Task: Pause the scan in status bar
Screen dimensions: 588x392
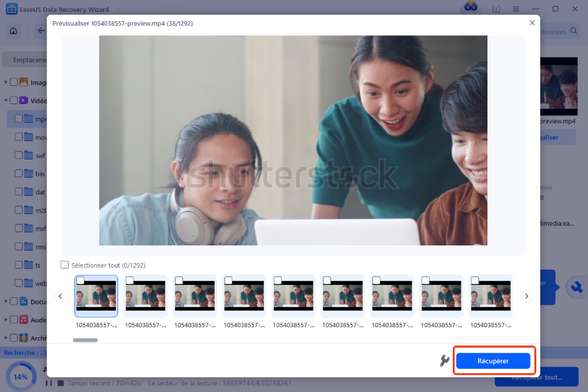Action: pyautogui.click(x=49, y=383)
